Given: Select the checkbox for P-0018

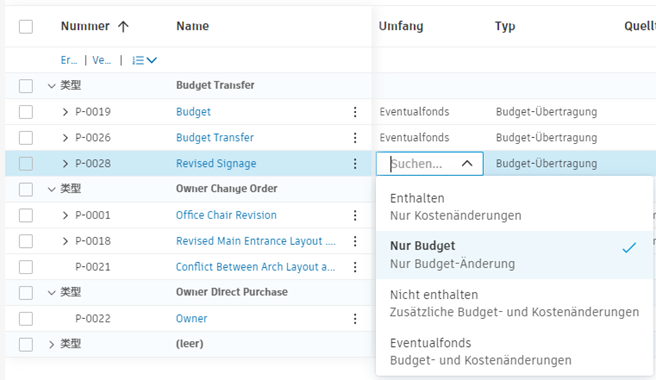Looking at the screenshot, I should [x=26, y=241].
